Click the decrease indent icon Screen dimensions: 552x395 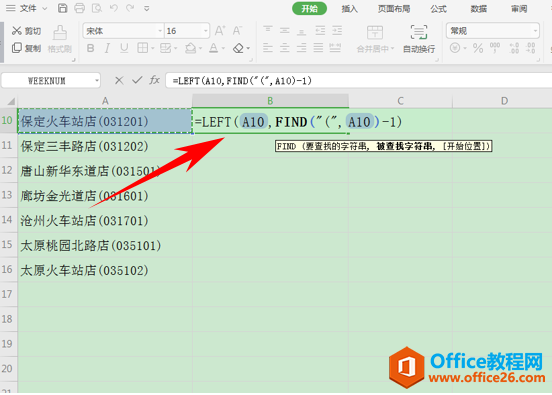[x=320, y=30]
